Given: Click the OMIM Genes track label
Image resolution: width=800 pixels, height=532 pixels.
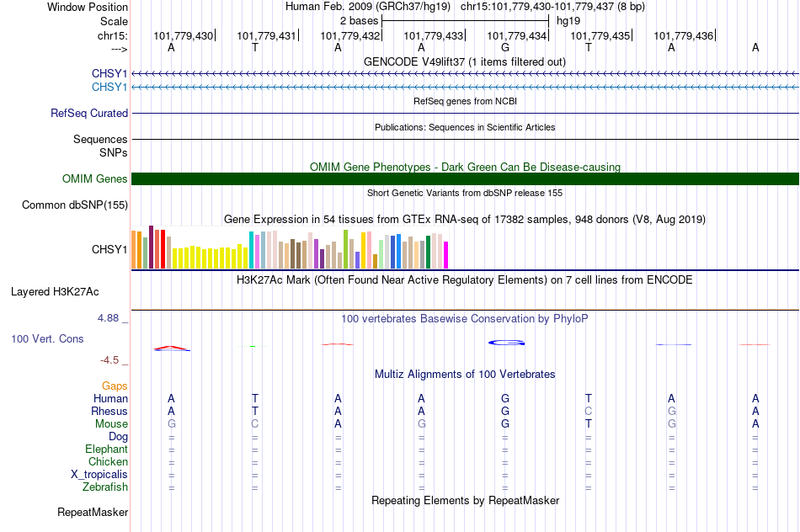Looking at the screenshot, I should (x=95, y=179).
